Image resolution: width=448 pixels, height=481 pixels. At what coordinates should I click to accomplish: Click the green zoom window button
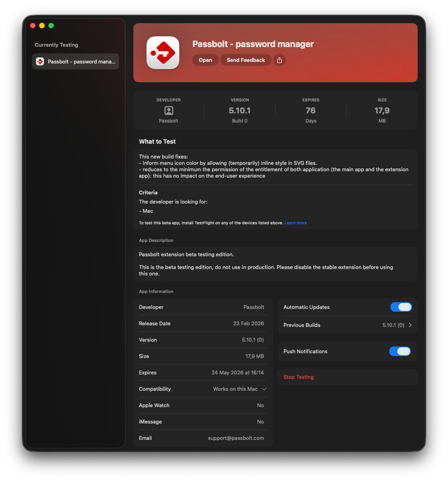[51, 26]
